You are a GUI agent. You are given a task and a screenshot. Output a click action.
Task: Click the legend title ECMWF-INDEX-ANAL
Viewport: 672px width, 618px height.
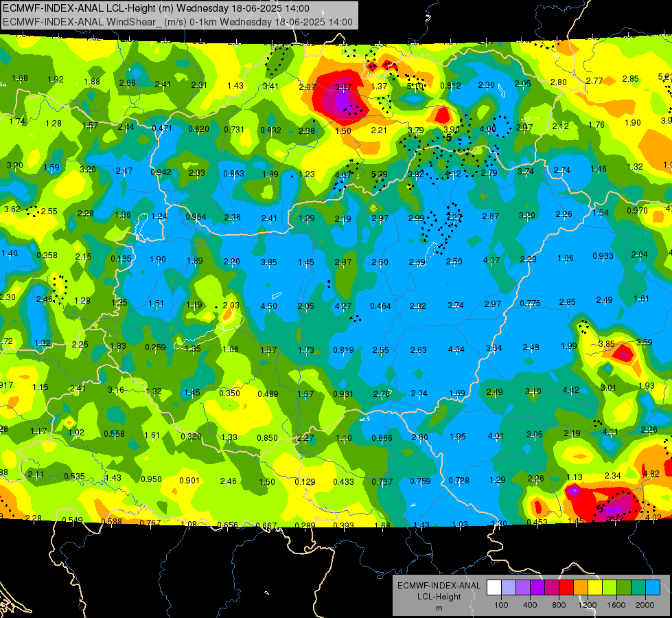point(439,586)
